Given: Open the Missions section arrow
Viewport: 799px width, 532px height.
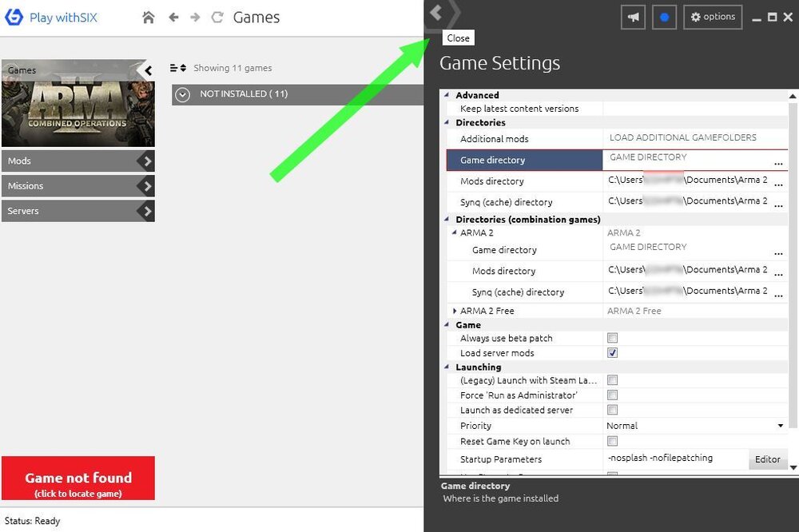Looking at the screenshot, I should 147,186.
